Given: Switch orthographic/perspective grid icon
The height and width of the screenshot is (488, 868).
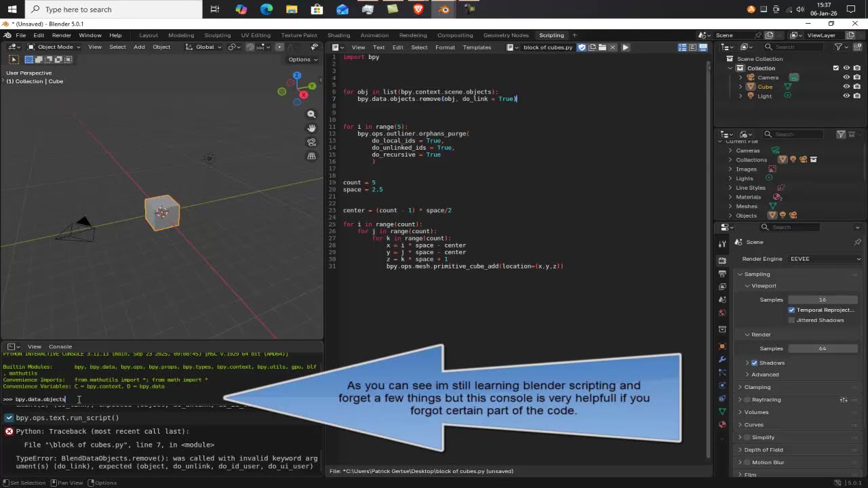Looking at the screenshot, I should (x=311, y=156).
